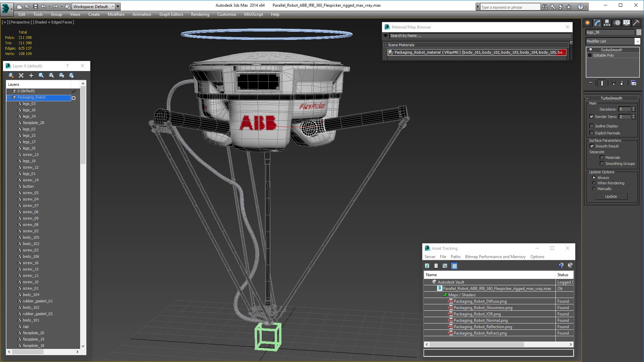644x362 pixels.
Task: Click Add Selected Objects plus icon
Action: (x=31, y=75)
